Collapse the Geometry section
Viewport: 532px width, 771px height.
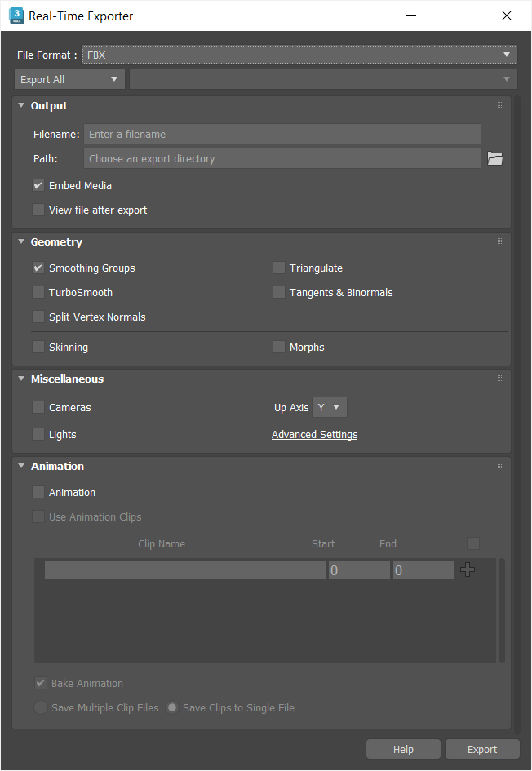coord(21,242)
